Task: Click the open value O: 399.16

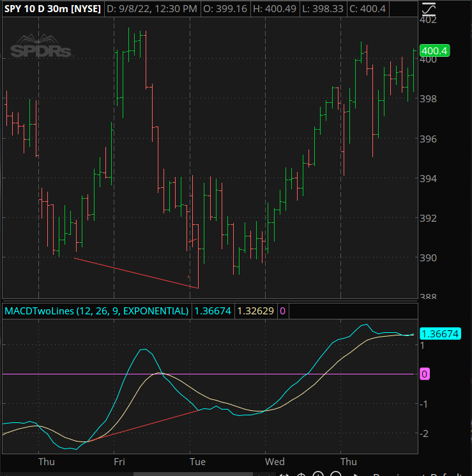Action: coord(225,9)
